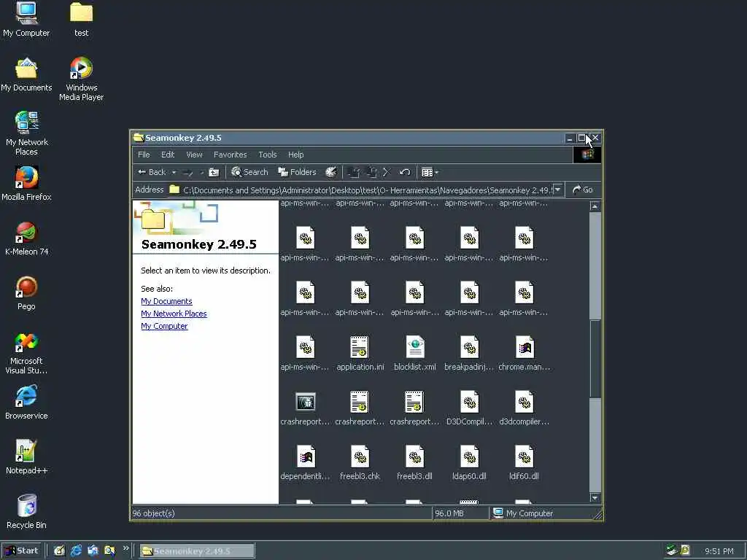The width and height of the screenshot is (747, 560).
Task: Select the Windows Media Player shortcut
Action: [82, 79]
